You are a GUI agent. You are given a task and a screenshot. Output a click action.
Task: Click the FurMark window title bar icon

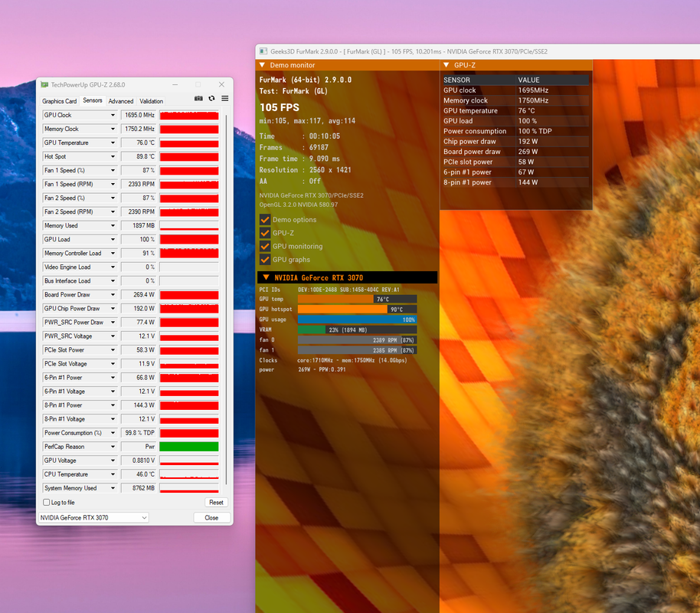263,51
